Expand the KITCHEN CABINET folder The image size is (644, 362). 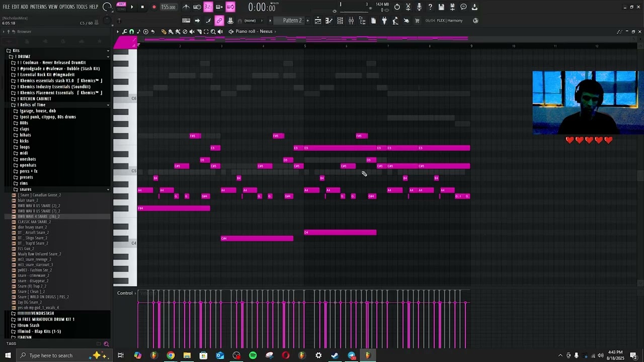coord(34,99)
